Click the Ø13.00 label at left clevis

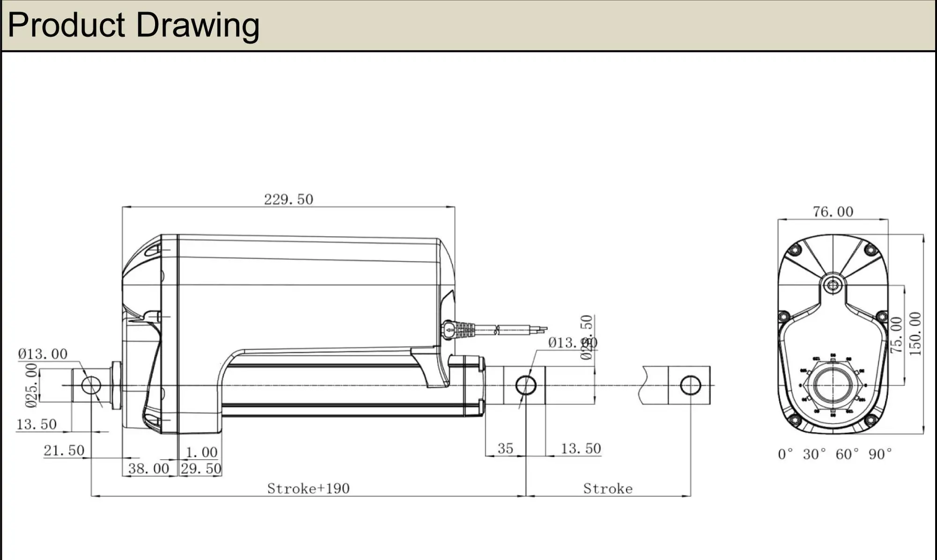pyautogui.click(x=43, y=354)
